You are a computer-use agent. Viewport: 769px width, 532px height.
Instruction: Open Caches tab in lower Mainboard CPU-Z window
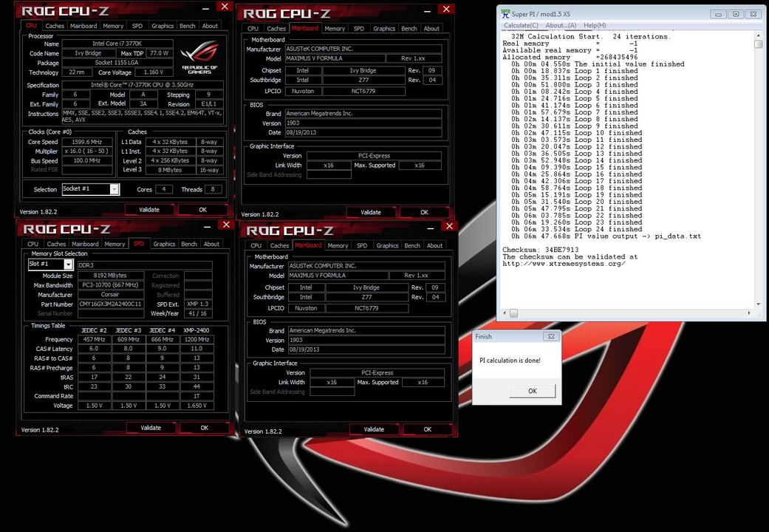tap(279, 245)
